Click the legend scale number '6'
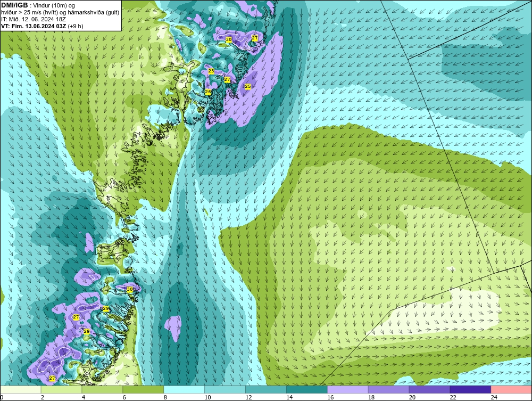This screenshot has height=401, width=532. [x=124, y=397]
